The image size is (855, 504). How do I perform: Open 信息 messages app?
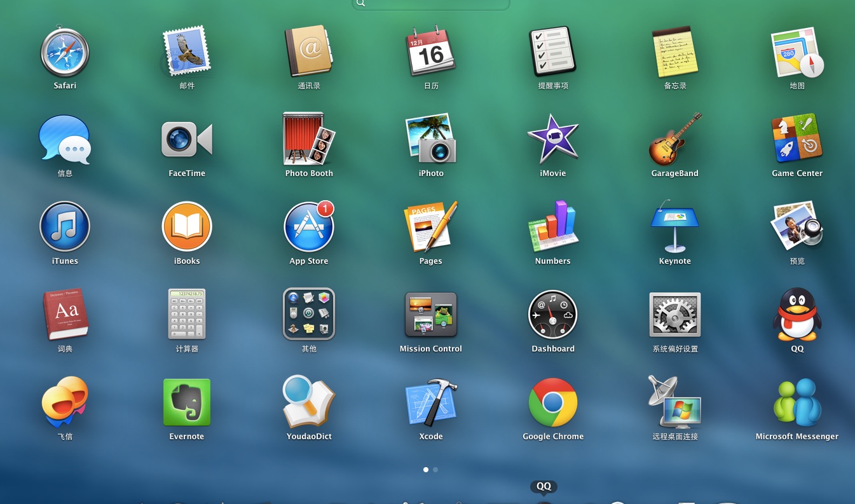[65, 139]
